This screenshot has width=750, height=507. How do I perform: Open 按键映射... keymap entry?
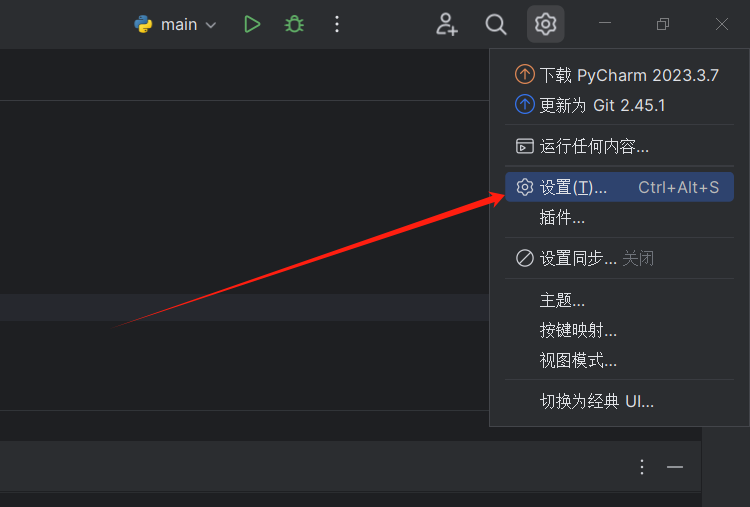[x=619, y=330]
